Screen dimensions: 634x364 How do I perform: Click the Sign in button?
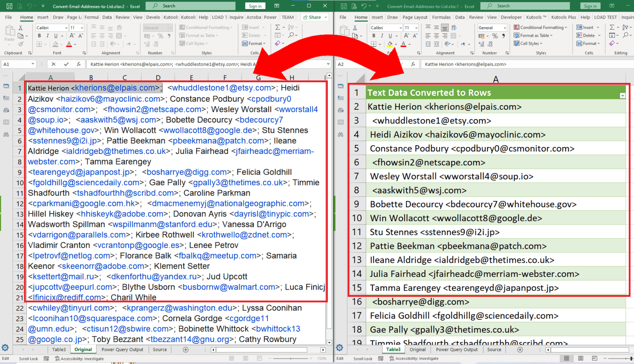255,6
